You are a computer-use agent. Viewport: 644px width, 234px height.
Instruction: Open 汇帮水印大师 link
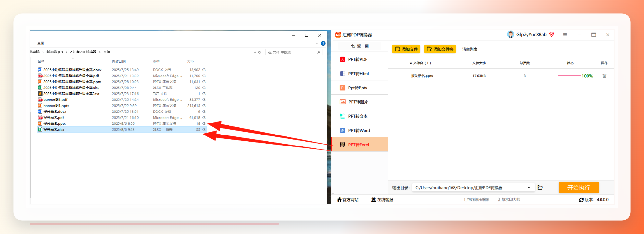509,200
